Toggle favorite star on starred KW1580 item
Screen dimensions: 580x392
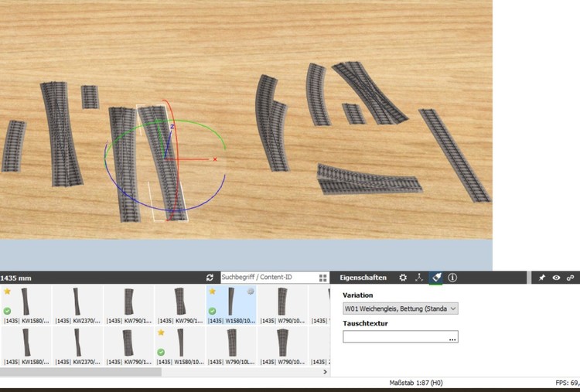point(7,291)
